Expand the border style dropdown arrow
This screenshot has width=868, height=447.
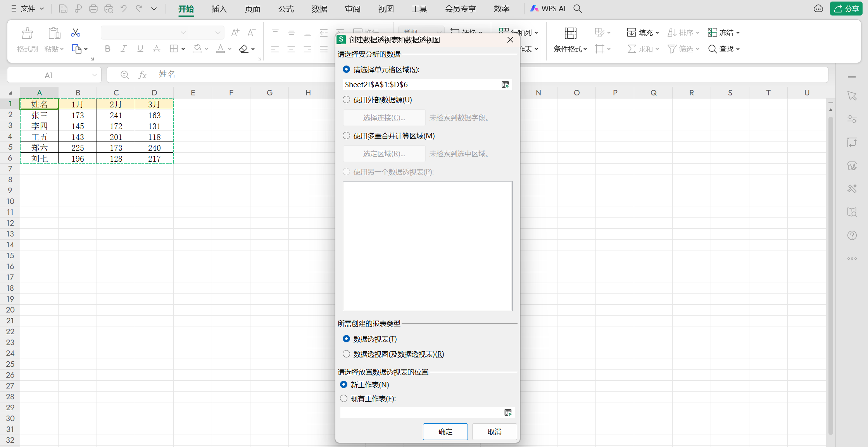coord(183,48)
